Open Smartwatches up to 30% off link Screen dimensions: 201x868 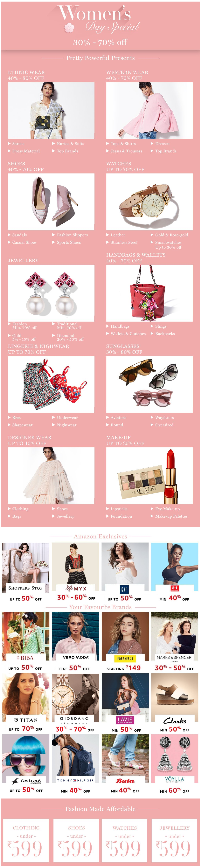168,245
